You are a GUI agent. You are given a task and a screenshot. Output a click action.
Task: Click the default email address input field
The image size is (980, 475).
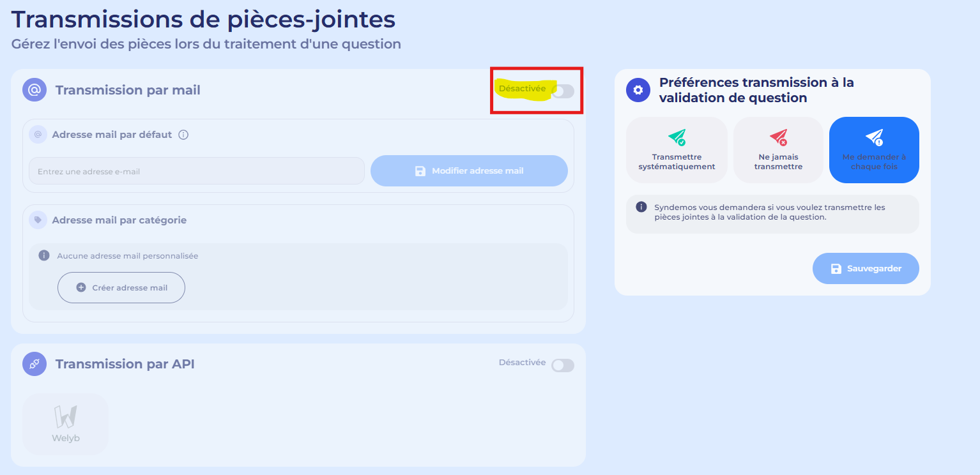tap(197, 171)
